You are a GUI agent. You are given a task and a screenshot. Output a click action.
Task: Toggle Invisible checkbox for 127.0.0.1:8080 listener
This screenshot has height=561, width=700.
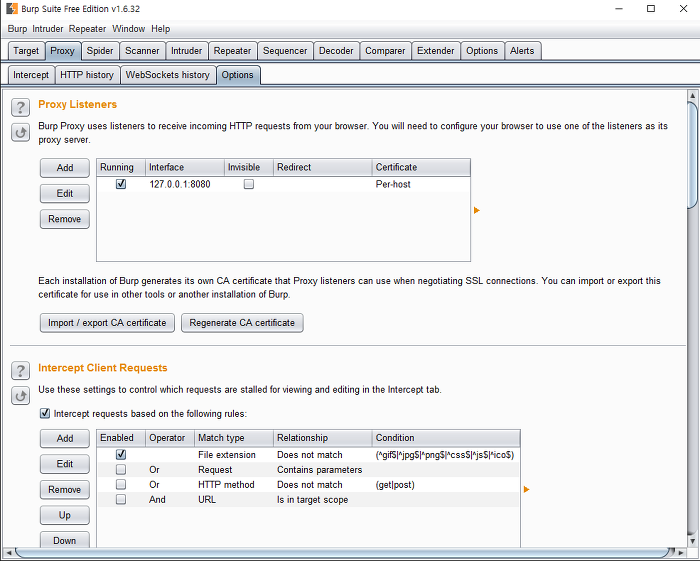pyautogui.click(x=249, y=184)
